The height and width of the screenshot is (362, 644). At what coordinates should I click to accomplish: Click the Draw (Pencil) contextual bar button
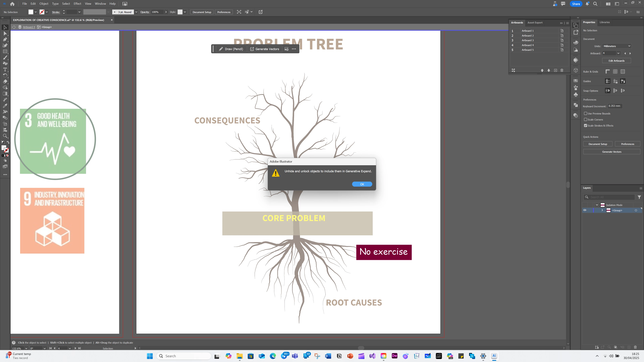click(231, 49)
